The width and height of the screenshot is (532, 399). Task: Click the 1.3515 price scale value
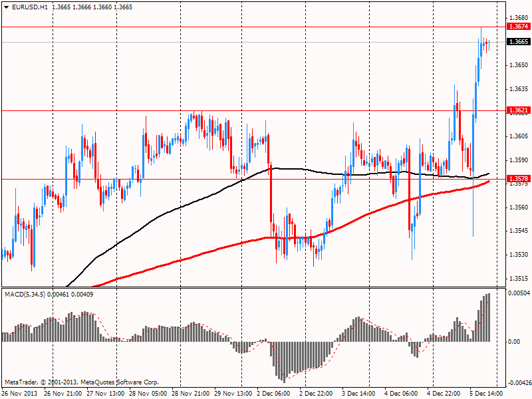click(x=519, y=279)
